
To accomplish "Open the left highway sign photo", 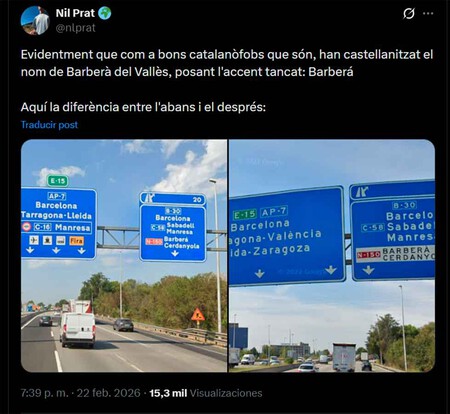I will [x=124, y=256].
